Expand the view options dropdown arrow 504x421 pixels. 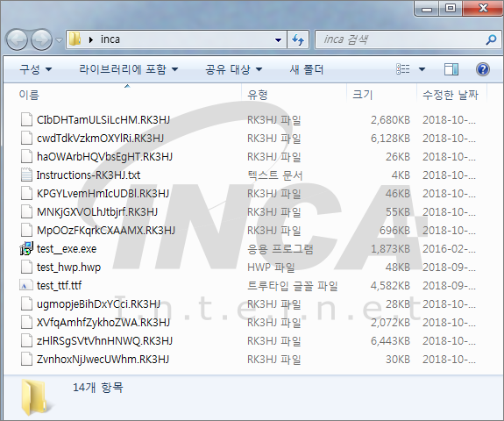[x=422, y=69]
